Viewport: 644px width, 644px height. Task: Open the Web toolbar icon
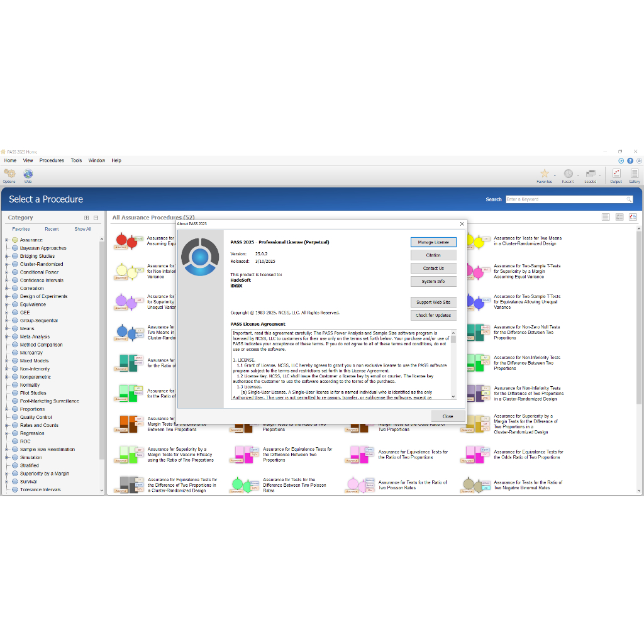28,176
